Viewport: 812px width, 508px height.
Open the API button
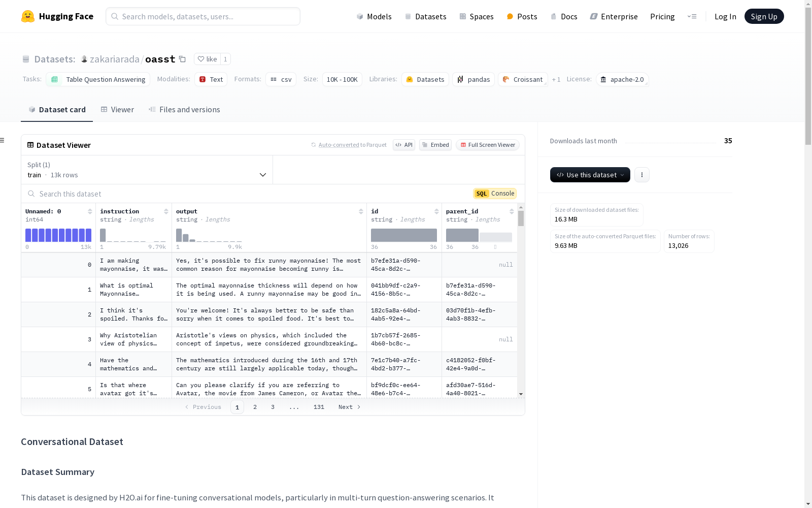[404, 145]
